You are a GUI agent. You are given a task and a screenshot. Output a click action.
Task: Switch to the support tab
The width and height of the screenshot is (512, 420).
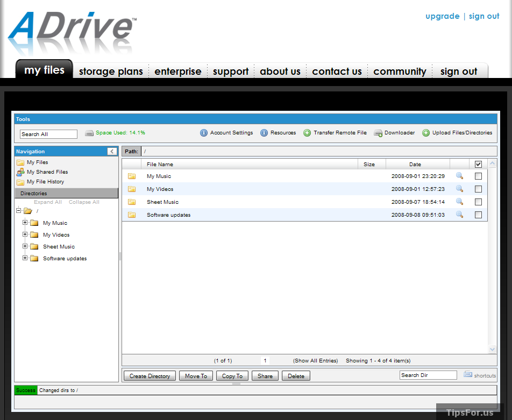pyautogui.click(x=231, y=71)
